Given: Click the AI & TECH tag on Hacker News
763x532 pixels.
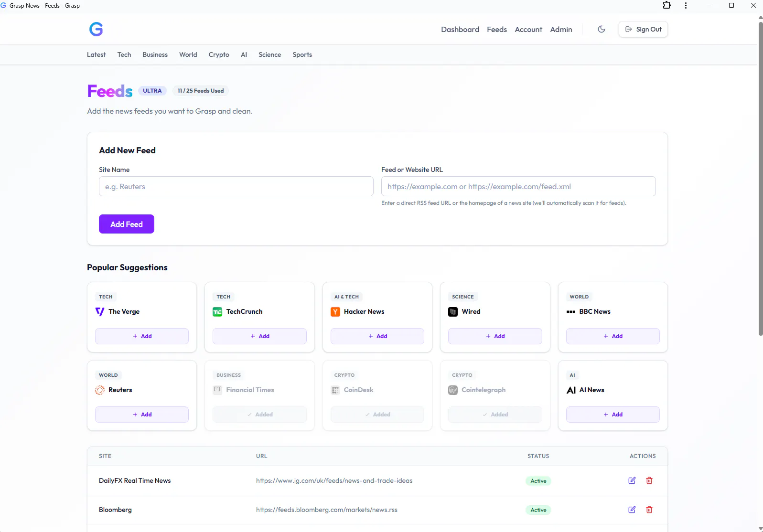Looking at the screenshot, I should pyautogui.click(x=346, y=297).
